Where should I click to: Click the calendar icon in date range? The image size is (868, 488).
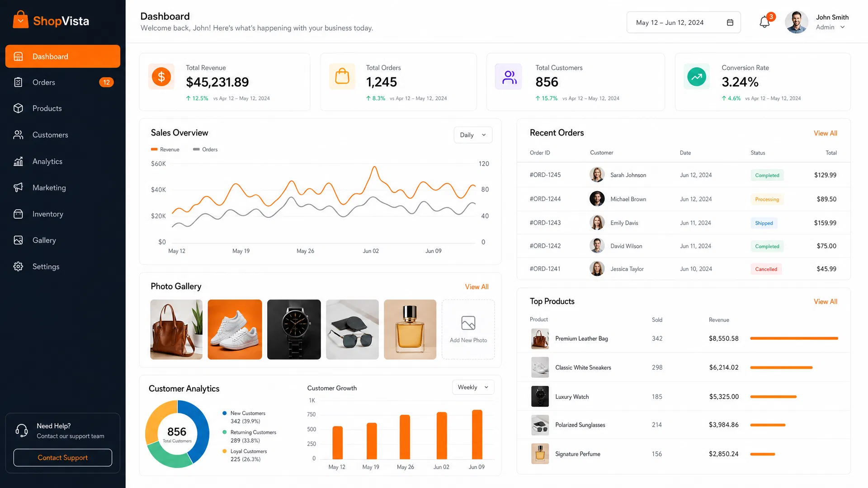[x=730, y=23]
